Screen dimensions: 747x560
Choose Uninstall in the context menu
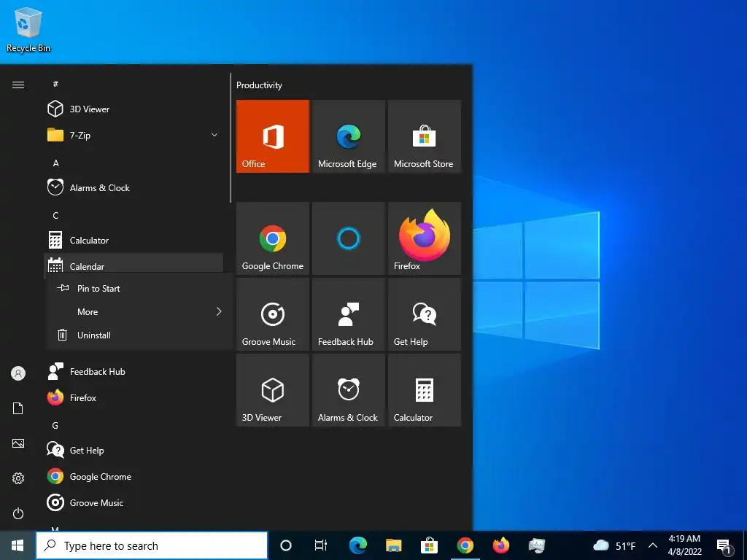pyautogui.click(x=141, y=335)
